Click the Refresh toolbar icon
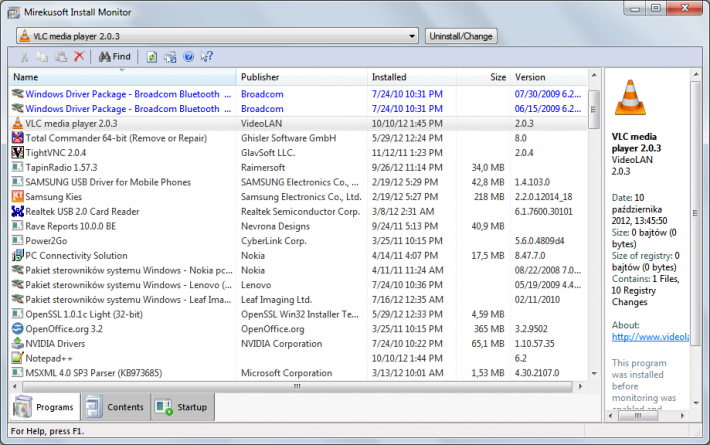The height and width of the screenshot is (445, 710). [152, 57]
